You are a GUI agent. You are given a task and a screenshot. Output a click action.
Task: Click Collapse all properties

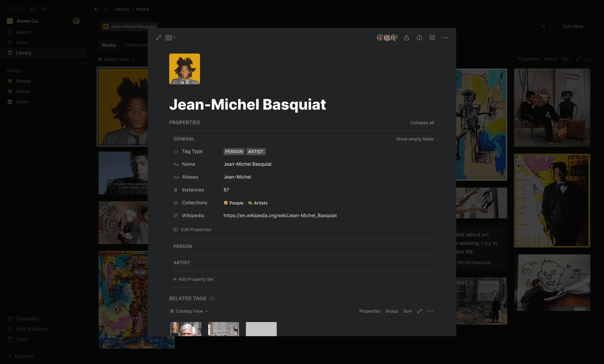tap(422, 122)
